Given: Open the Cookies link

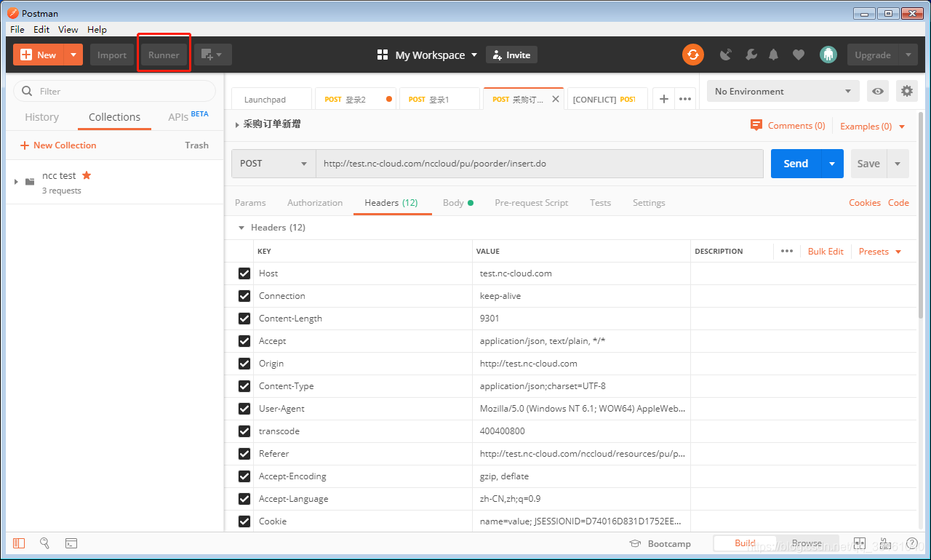Looking at the screenshot, I should click(x=865, y=203).
